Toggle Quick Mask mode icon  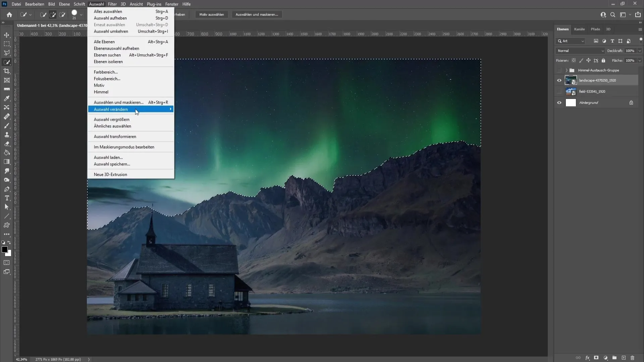pos(7,262)
